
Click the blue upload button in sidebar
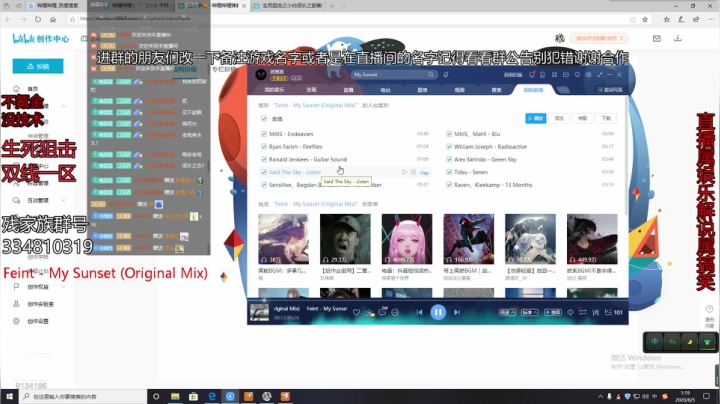coord(38,66)
